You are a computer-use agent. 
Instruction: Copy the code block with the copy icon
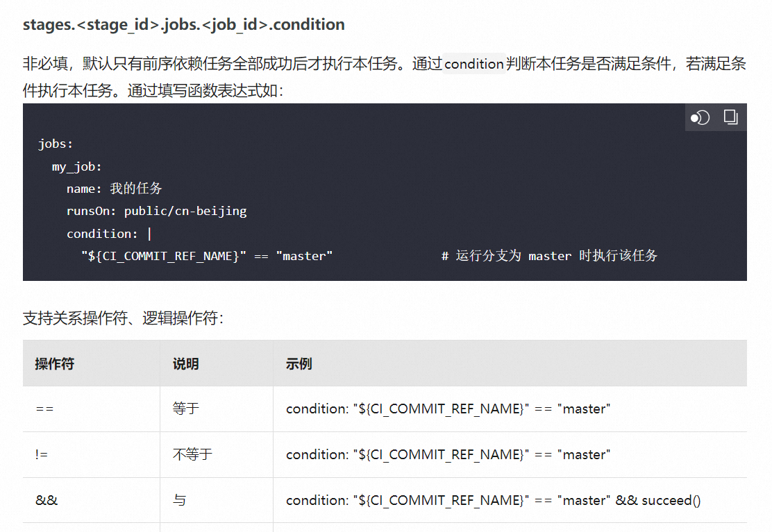[730, 117]
